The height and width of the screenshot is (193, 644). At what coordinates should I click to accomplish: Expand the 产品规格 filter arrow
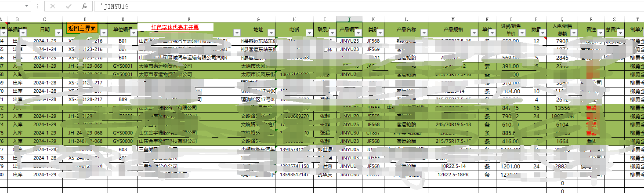coord(474,33)
